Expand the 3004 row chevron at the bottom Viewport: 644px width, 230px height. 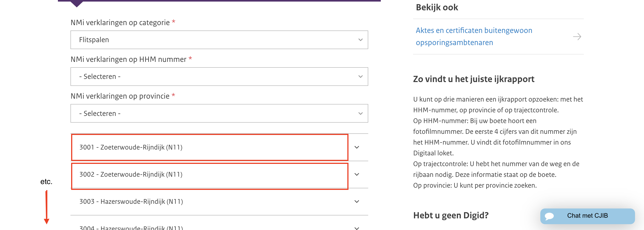pyautogui.click(x=357, y=228)
